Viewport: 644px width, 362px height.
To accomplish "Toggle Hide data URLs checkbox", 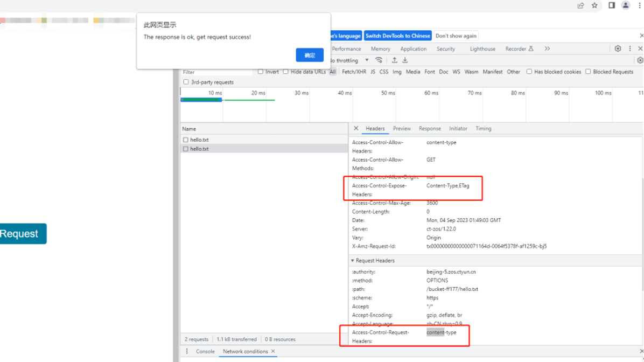I will (x=286, y=72).
